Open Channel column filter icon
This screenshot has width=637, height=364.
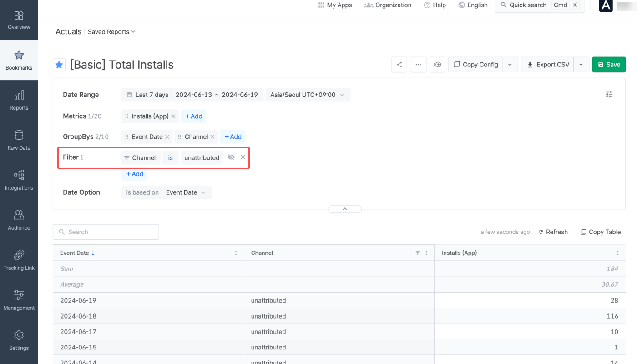tap(417, 253)
